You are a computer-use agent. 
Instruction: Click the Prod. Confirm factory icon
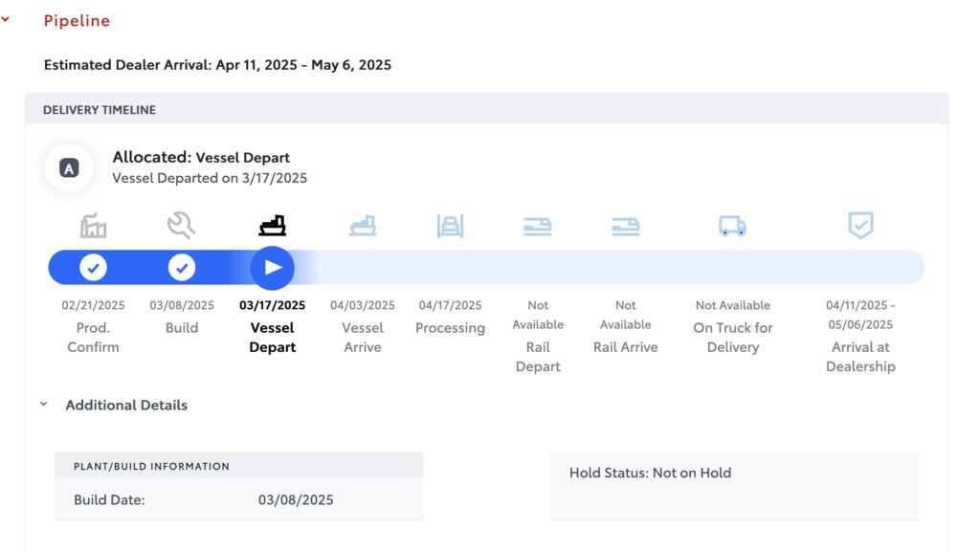[x=93, y=226]
